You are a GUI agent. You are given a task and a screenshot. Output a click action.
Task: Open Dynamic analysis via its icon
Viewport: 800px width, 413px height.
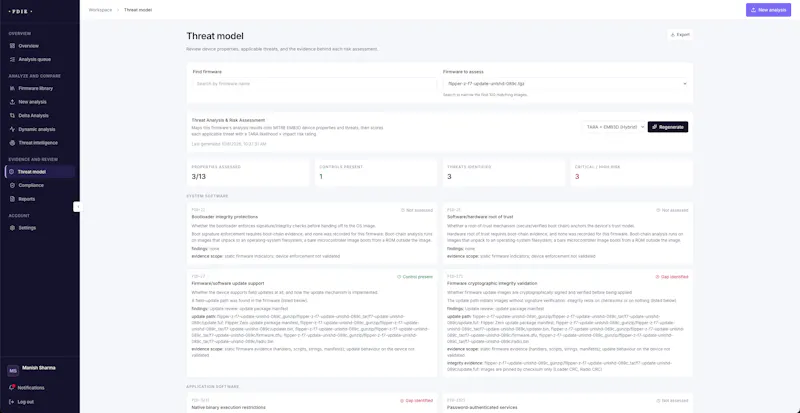[x=12, y=129]
